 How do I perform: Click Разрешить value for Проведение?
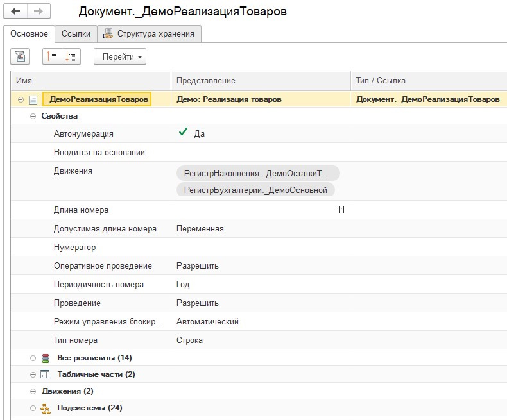[x=198, y=303]
